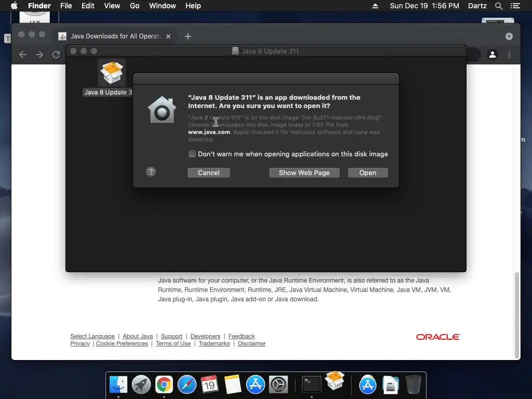This screenshot has height=399, width=532.
Task: Close the Java Downloads tab
Action: (168, 36)
